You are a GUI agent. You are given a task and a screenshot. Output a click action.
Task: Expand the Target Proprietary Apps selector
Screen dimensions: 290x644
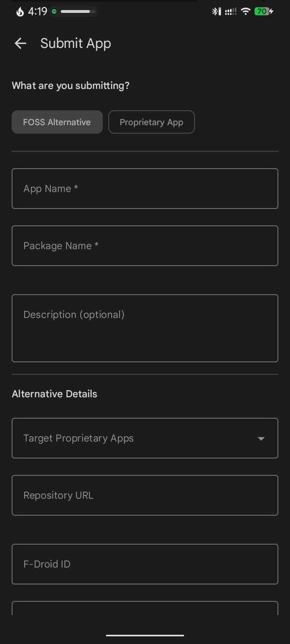(x=145, y=438)
